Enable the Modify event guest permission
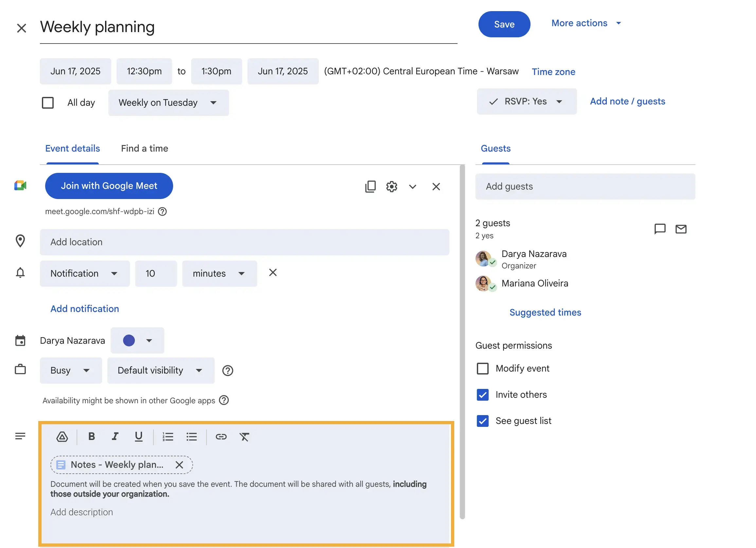Screen dimensions: 756x548 click(482, 368)
